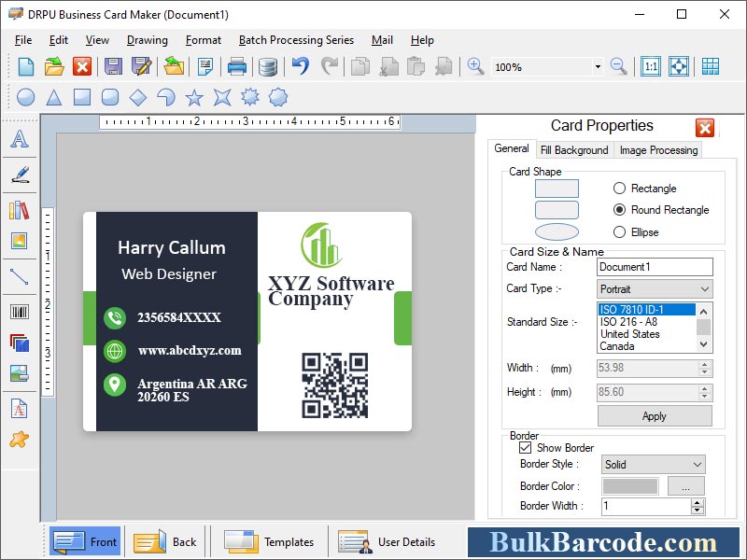
Task: Click the Print icon in the toolbar
Action: (237, 67)
